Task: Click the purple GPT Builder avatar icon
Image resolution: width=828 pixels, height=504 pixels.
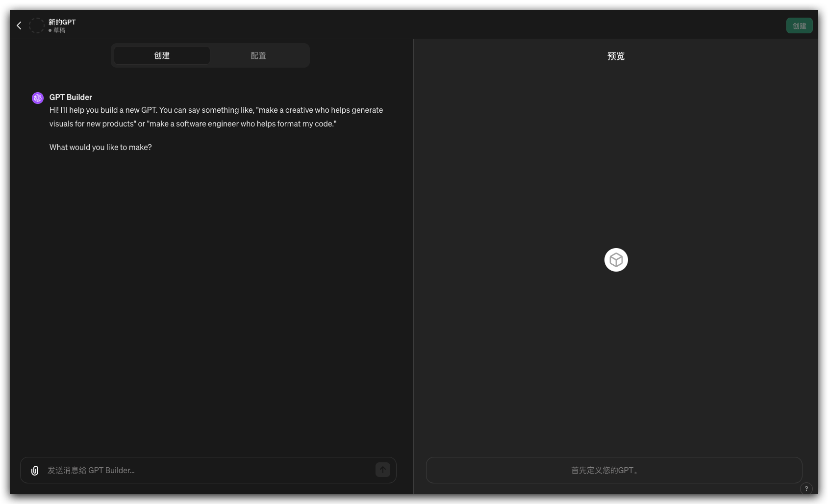Action: [38, 98]
